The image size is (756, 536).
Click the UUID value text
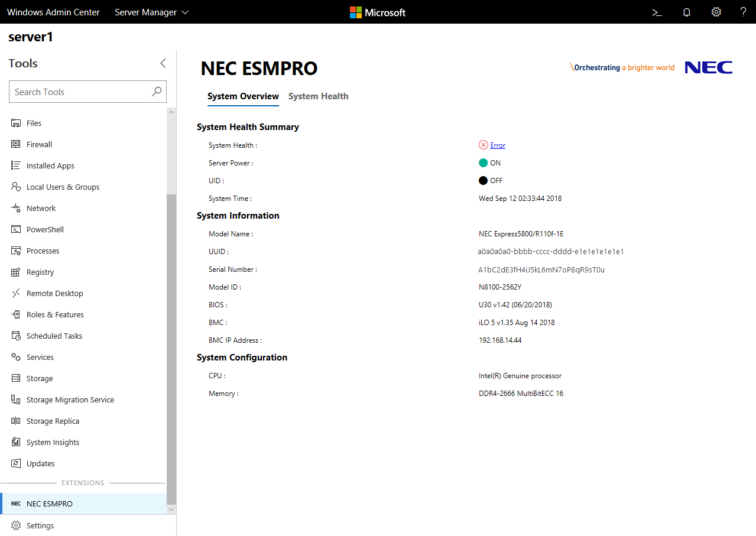(x=551, y=252)
